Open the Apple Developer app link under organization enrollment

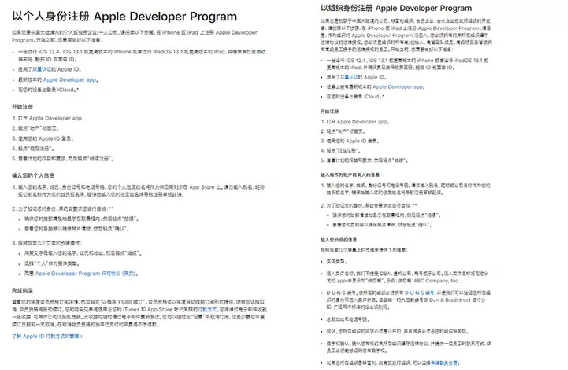(398, 87)
